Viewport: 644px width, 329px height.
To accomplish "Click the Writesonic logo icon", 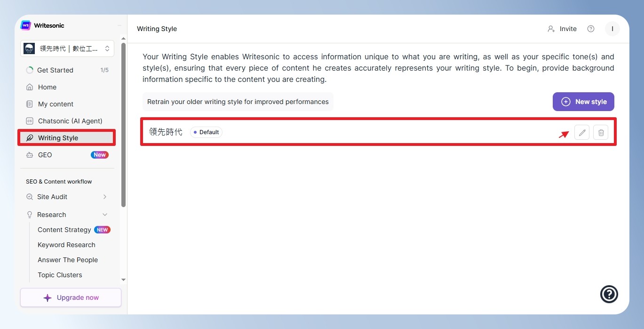I will pyautogui.click(x=26, y=25).
